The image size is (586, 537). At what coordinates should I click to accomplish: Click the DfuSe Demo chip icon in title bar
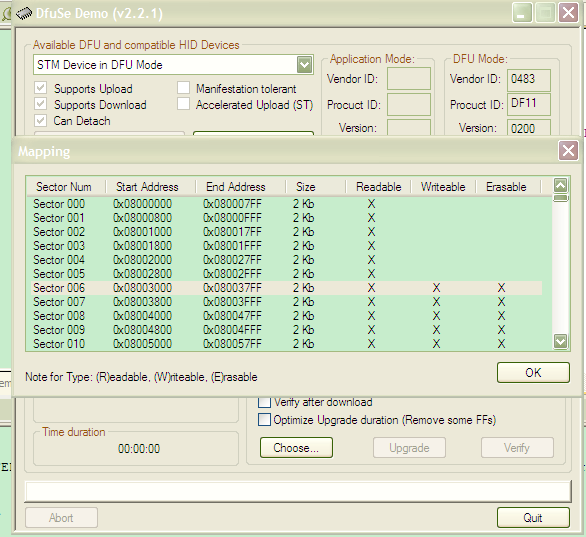point(24,14)
